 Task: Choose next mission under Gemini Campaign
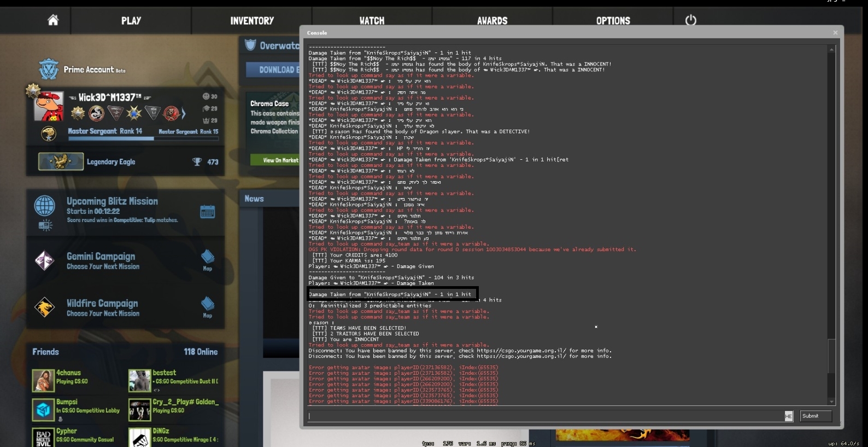pyautogui.click(x=103, y=266)
